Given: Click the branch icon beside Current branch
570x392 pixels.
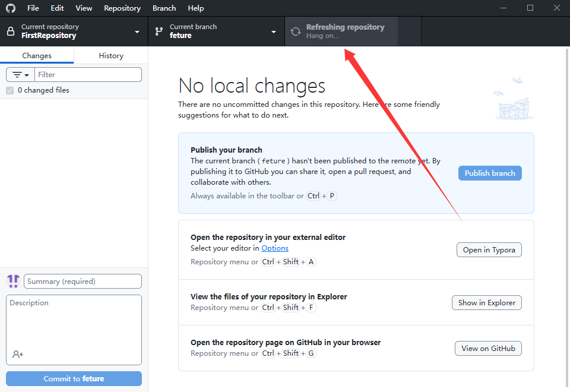Looking at the screenshot, I should click(159, 31).
